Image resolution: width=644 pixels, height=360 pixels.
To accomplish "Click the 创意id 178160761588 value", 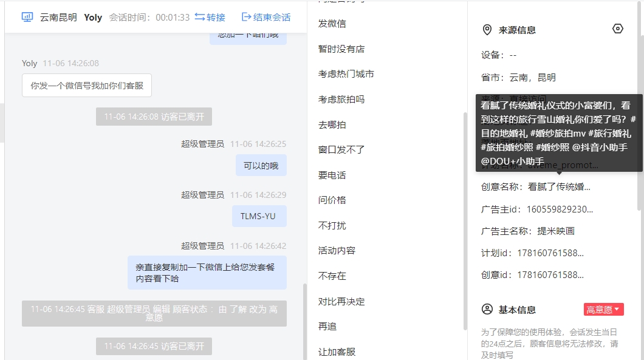I will (550, 274).
